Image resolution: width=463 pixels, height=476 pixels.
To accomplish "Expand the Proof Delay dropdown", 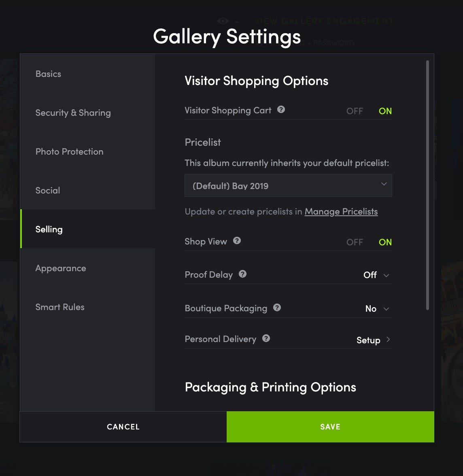I will tap(376, 275).
